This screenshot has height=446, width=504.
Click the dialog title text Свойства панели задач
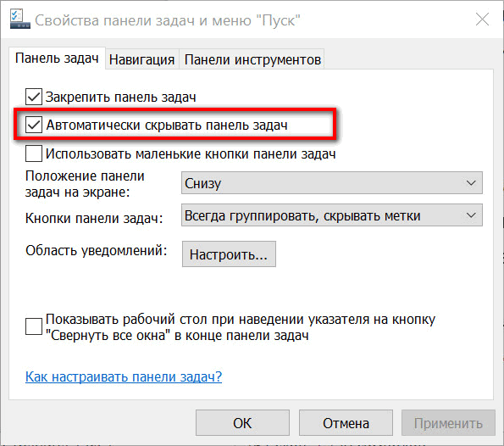[114, 20]
